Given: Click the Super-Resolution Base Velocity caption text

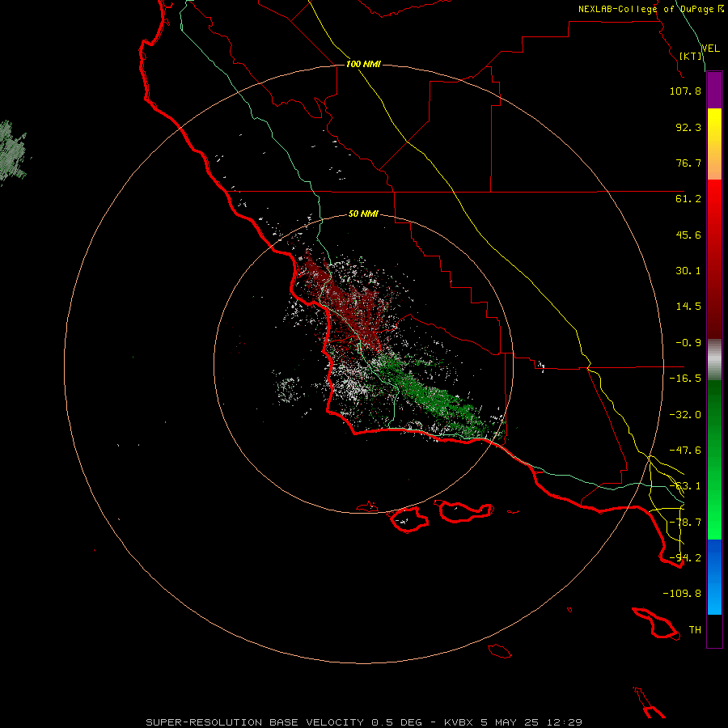Looking at the screenshot, I should click(364, 722).
